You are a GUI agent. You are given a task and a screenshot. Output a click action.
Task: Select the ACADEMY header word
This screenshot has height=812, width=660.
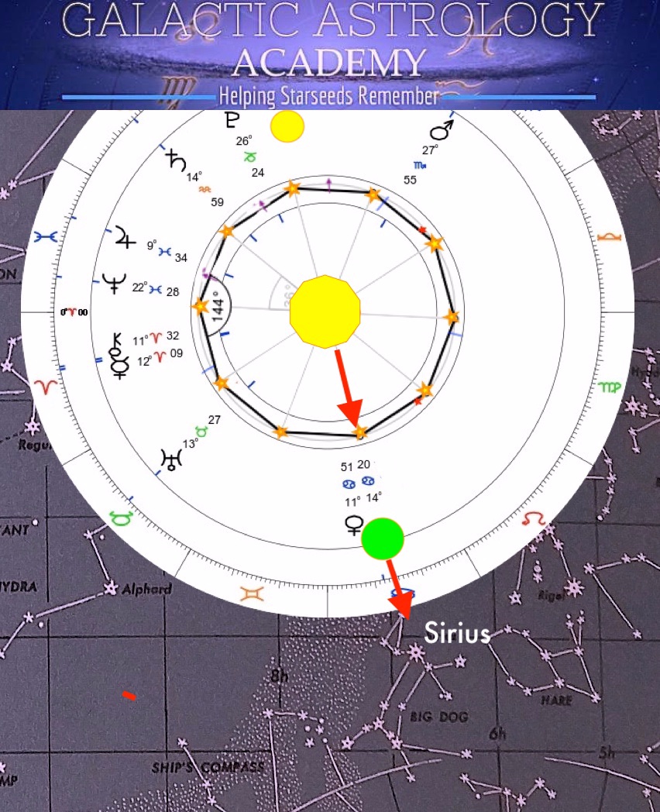[x=329, y=62]
